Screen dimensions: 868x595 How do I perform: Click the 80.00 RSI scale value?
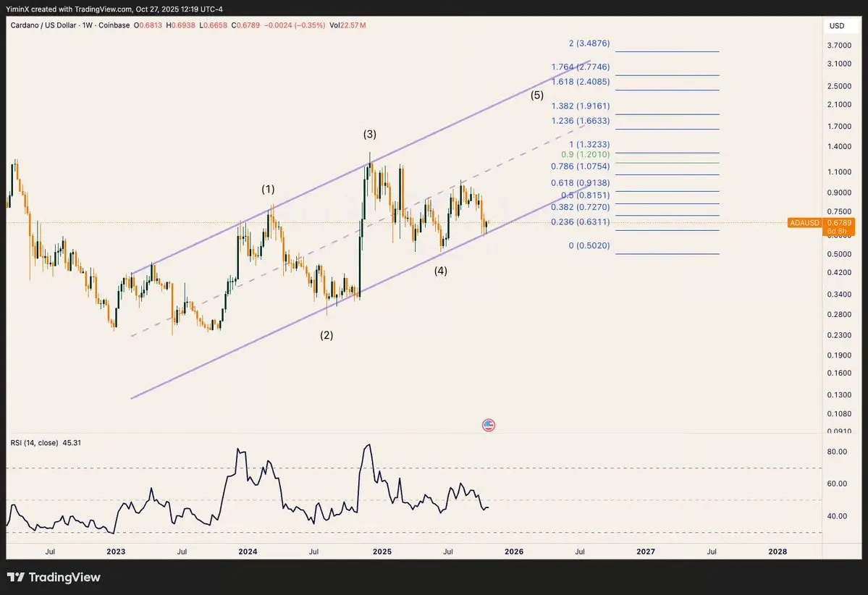click(837, 452)
